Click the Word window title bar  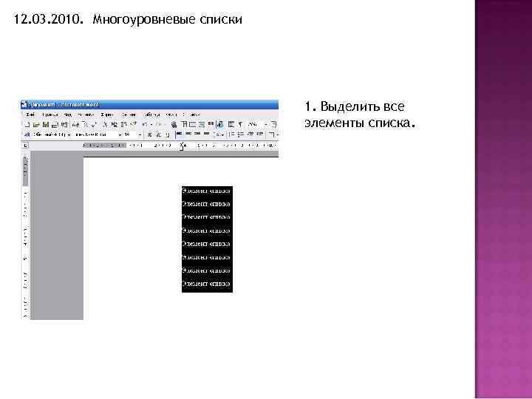coord(149,104)
